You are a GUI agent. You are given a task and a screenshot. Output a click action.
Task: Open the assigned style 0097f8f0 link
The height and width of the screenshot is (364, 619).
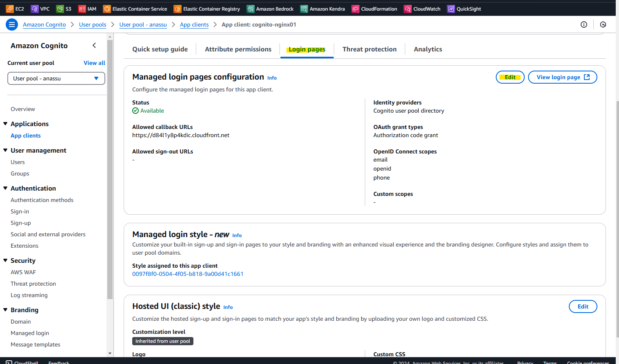188,274
